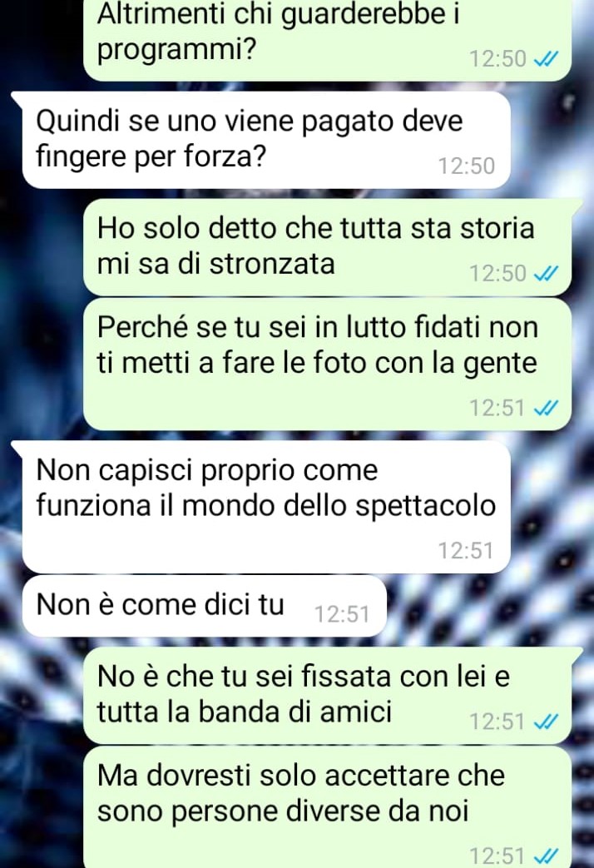Tap the blue double-check after 'stronzata' message
Image resolution: width=594 pixels, height=868 pixels.
545,274
